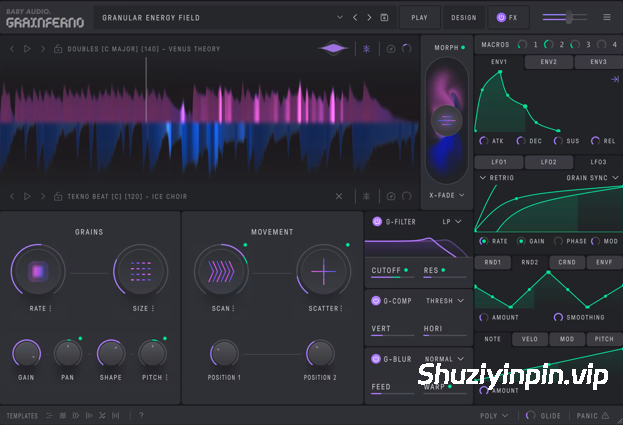Viewport: 623px width, 425px height.
Task: Select the LFO Gain radio button
Action: pos(521,241)
